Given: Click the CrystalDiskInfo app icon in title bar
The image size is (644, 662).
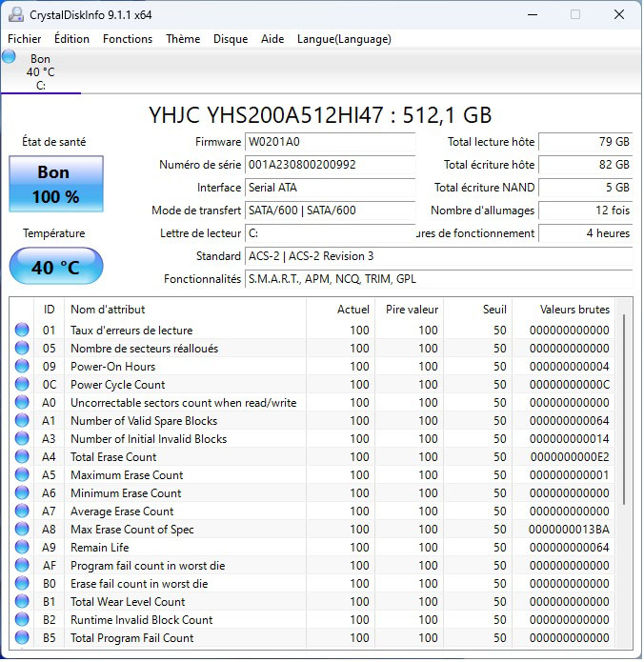Looking at the screenshot, I should [x=16, y=15].
